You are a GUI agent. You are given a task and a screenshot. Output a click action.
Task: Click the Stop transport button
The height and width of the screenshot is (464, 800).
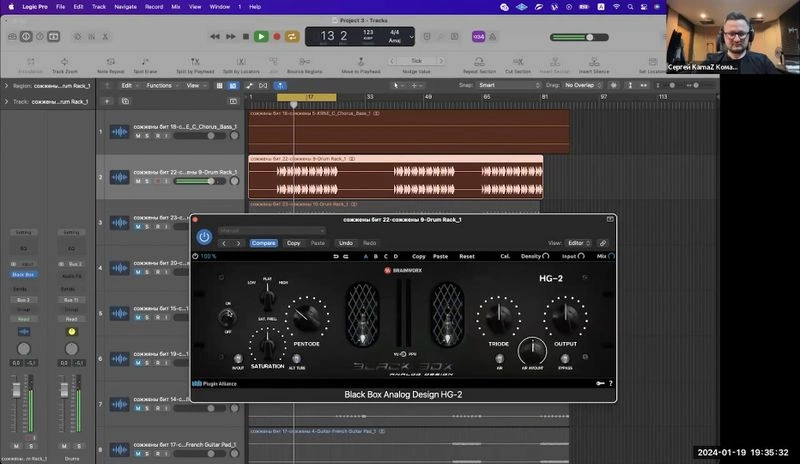[x=246, y=37]
